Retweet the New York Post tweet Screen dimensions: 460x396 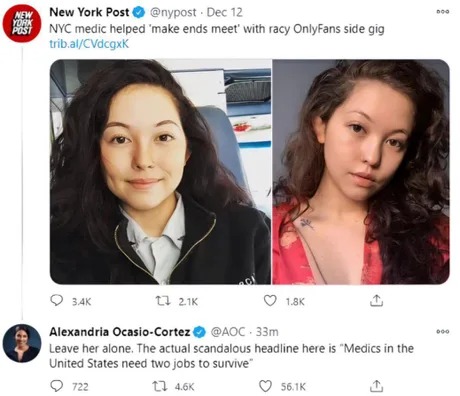164,301
